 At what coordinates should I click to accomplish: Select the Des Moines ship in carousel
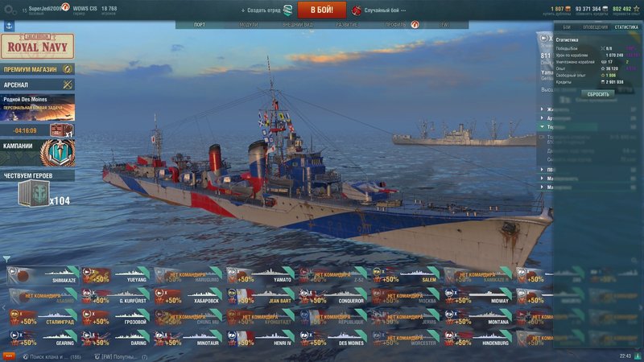point(332,339)
